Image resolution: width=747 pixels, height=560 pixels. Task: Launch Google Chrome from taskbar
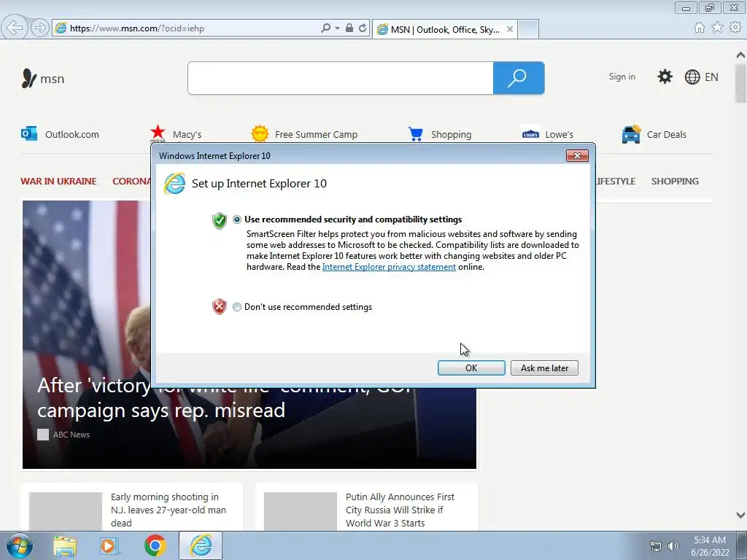point(155,545)
